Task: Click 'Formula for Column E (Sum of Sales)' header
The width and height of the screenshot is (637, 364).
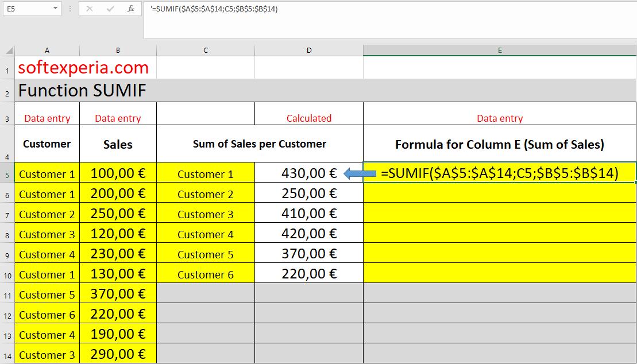Action: click(500, 144)
